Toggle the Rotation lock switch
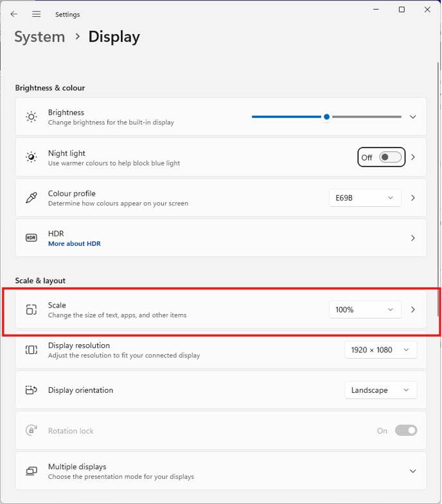Screen dimensions: 442x504 tap(406, 431)
